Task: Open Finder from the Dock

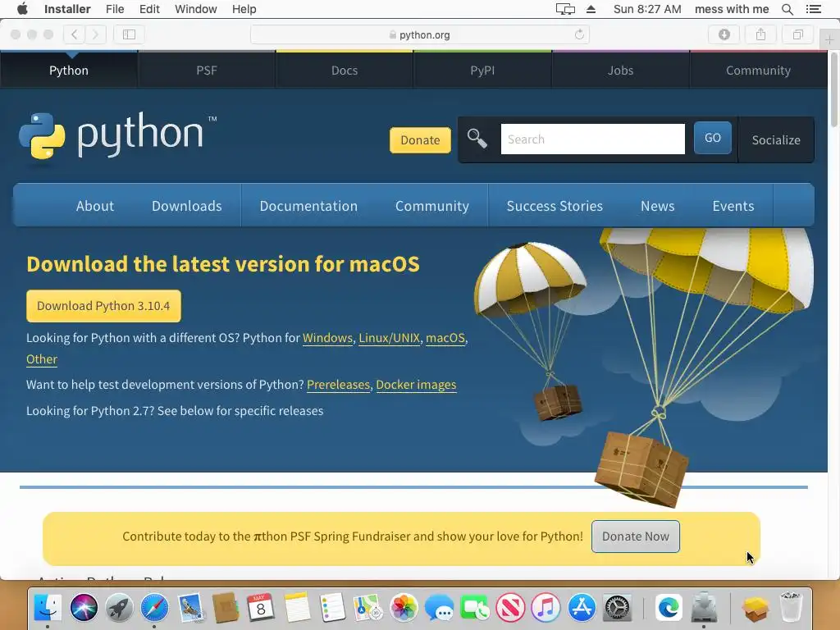Action: point(48,608)
